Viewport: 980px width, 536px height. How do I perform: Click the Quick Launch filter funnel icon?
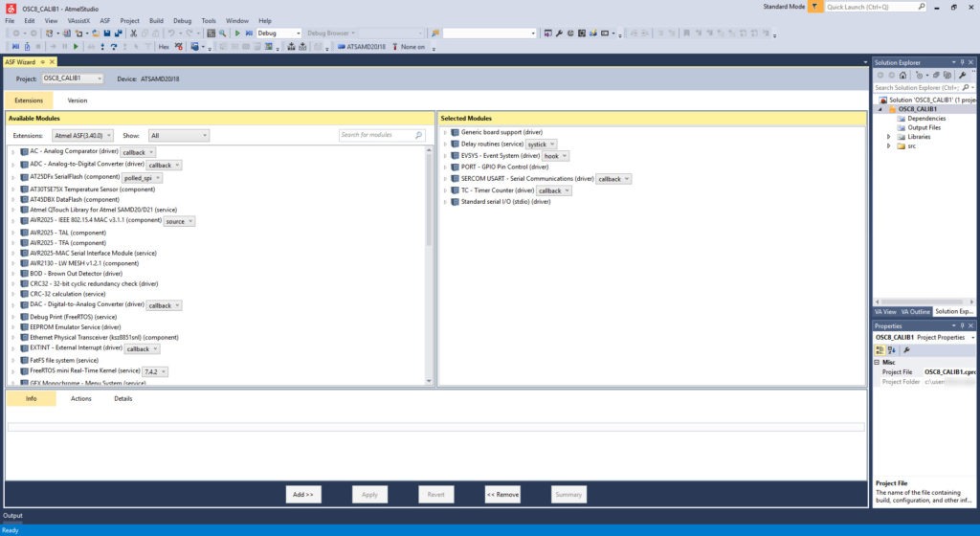[x=814, y=7]
